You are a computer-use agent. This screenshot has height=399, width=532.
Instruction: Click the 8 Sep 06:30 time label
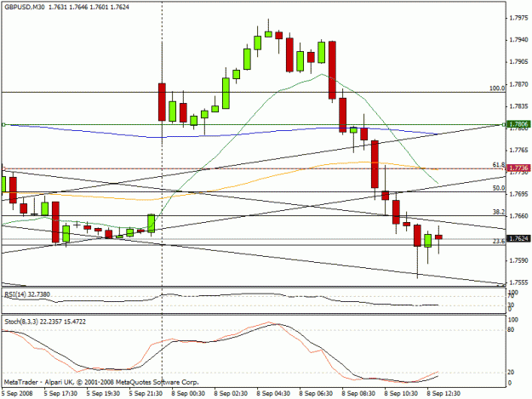pos(316,393)
